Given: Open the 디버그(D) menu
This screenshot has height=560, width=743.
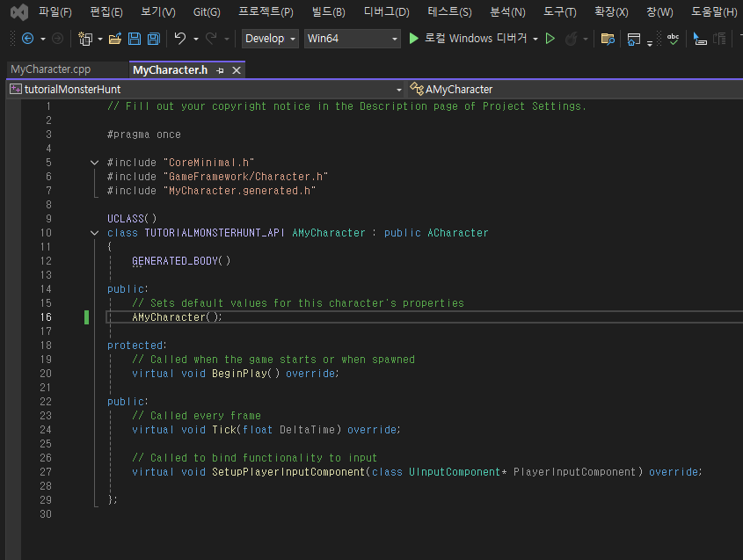Looking at the screenshot, I should (x=386, y=11).
